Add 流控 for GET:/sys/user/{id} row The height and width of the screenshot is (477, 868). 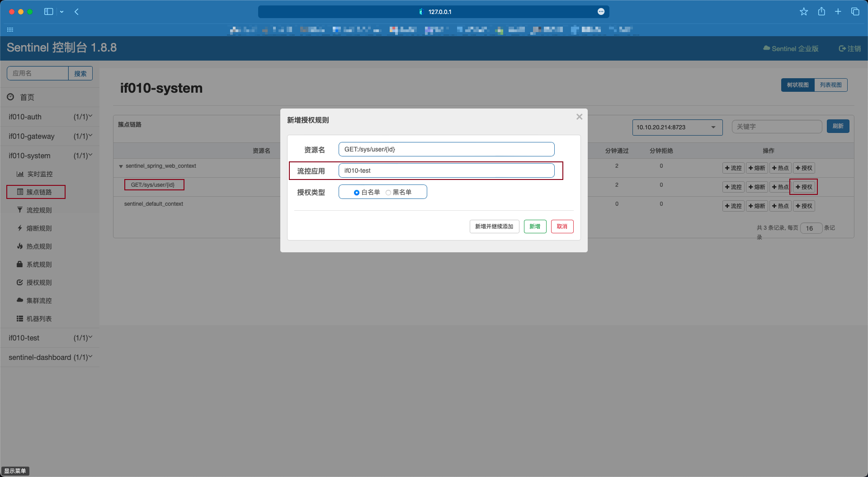(x=733, y=187)
